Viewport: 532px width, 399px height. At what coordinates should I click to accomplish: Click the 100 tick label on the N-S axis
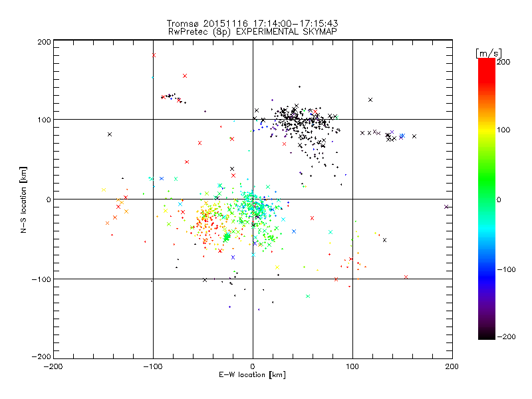(x=44, y=120)
